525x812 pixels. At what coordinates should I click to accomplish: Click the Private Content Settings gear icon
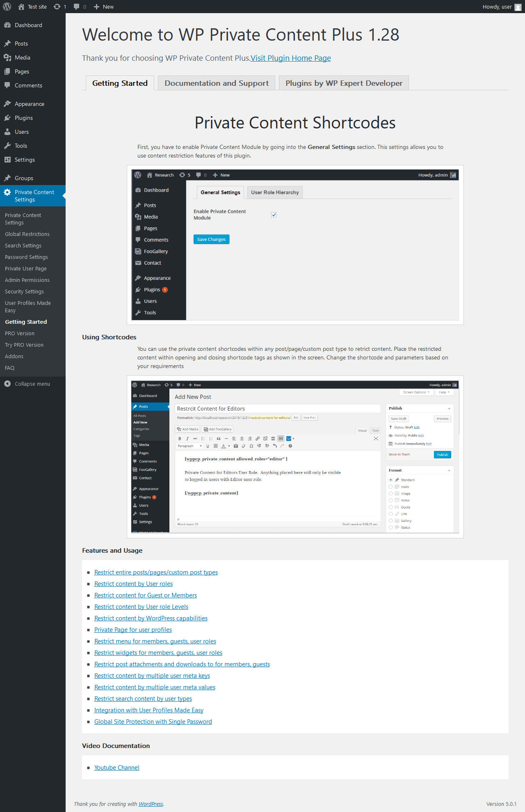coord(7,192)
